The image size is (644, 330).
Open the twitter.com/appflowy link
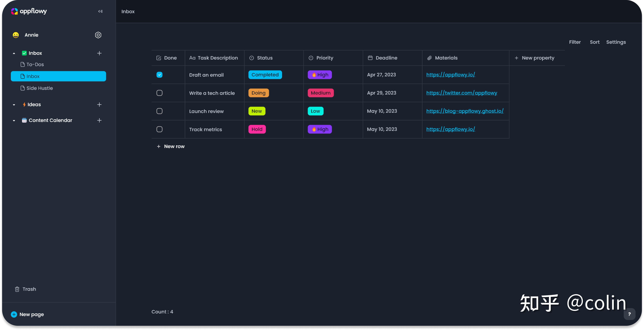point(461,93)
